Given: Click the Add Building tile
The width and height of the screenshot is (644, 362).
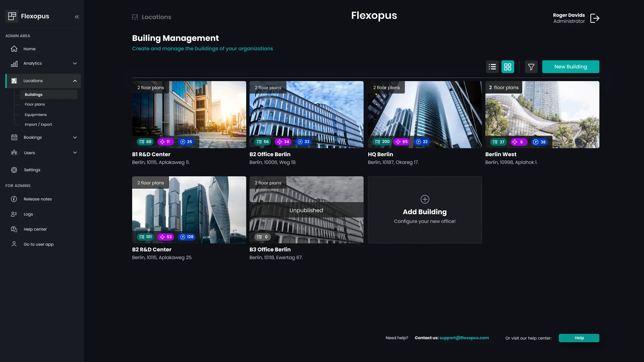Looking at the screenshot, I should point(425,209).
